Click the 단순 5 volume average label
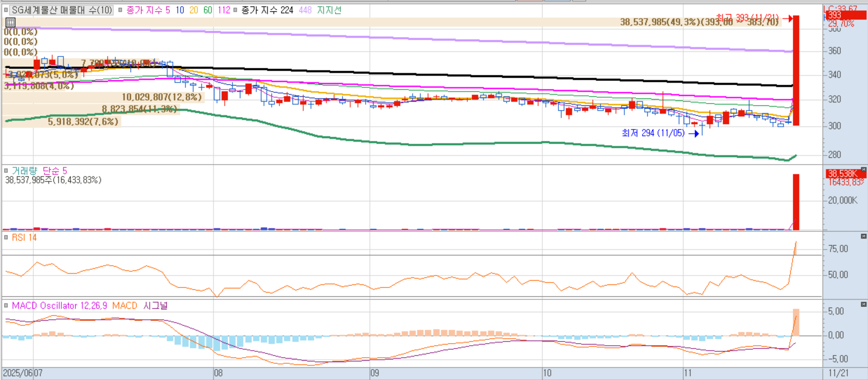This screenshot has width=868, height=380. click(55, 171)
